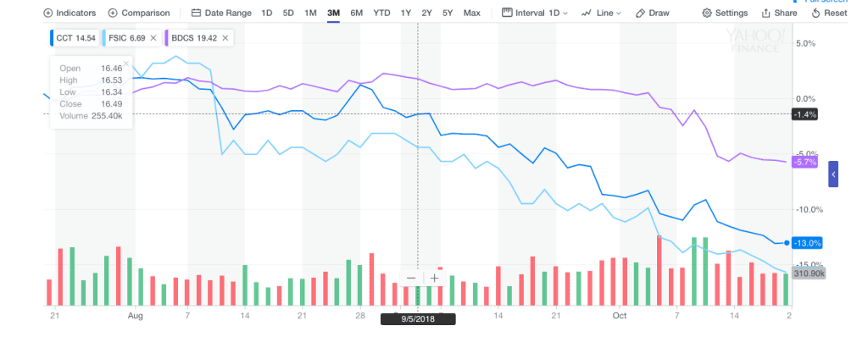Image resolution: width=868 pixels, height=337 pixels.
Task: Click the 9/5/2018 date marker
Action: coord(417,319)
